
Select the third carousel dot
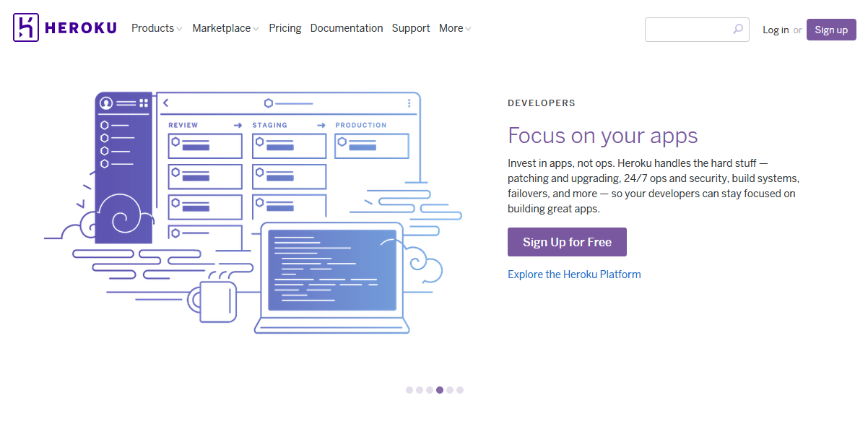(x=430, y=390)
